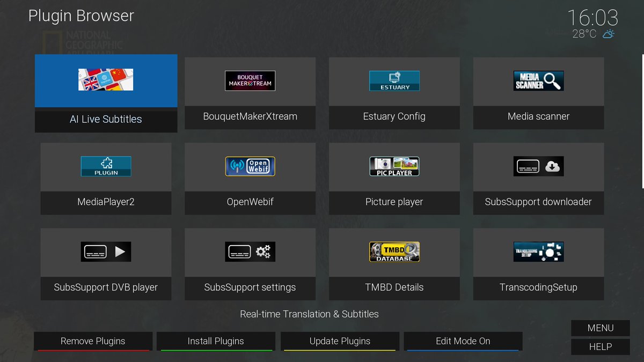The image size is (644, 362).
Task: Click the TMBD Database icon
Action: click(394, 252)
